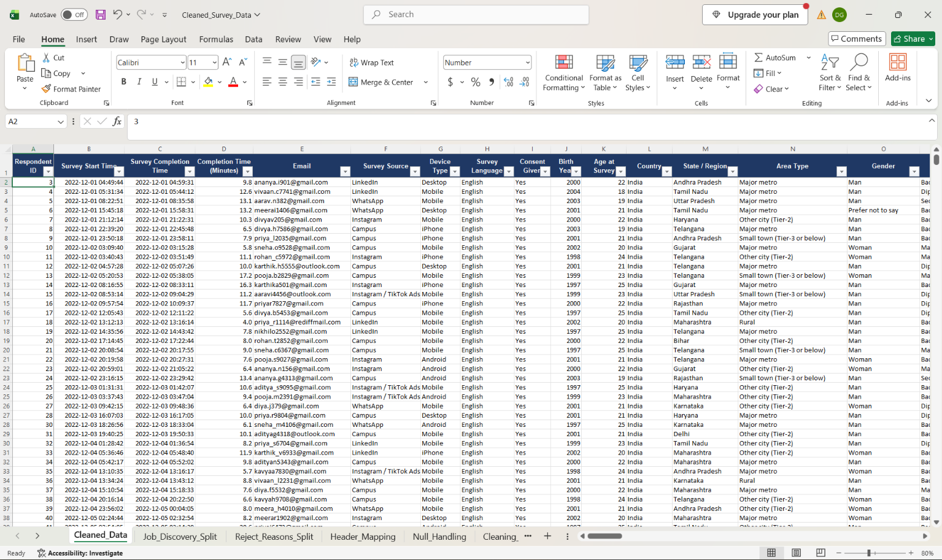The height and width of the screenshot is (560, 942).
Task: Expand the Name Box dropdown
Action: pyautogui.click(x=60, y=121)
